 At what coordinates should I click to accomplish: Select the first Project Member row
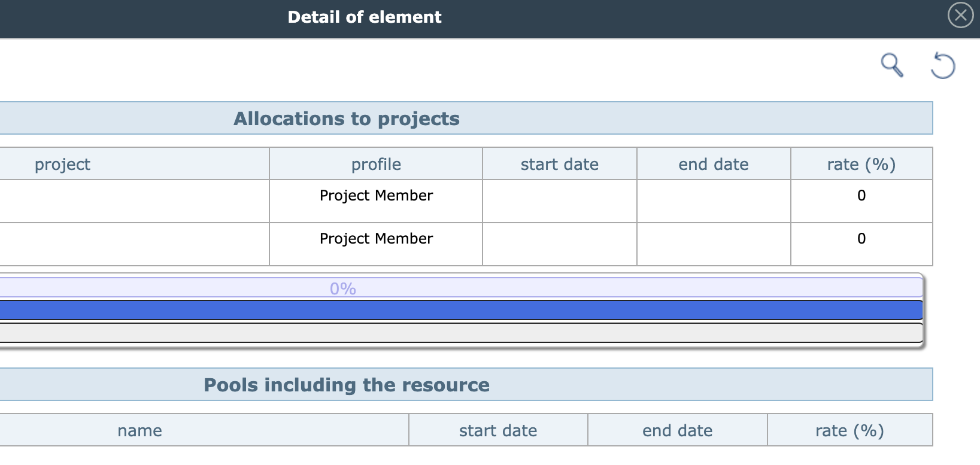pos(376,196)
